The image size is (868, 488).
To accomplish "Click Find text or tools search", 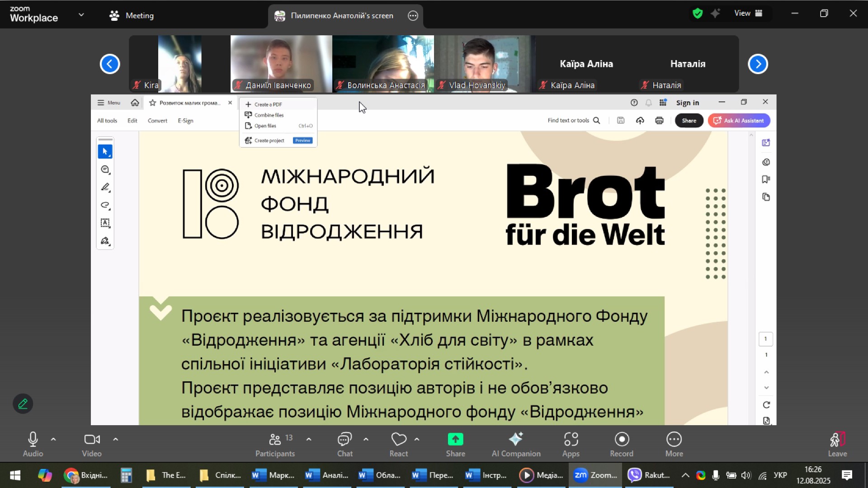I will click(574, 121).
